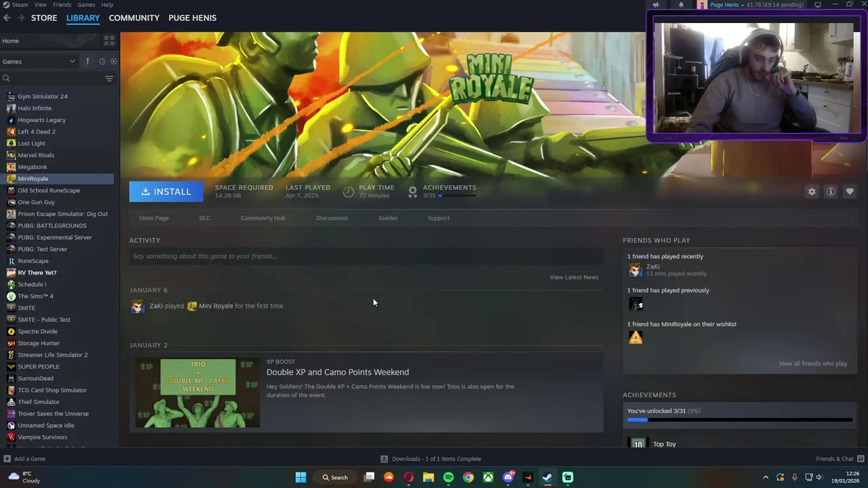Open the Xbox app from the taskbar
868x488 pixels.
[488, 477]
